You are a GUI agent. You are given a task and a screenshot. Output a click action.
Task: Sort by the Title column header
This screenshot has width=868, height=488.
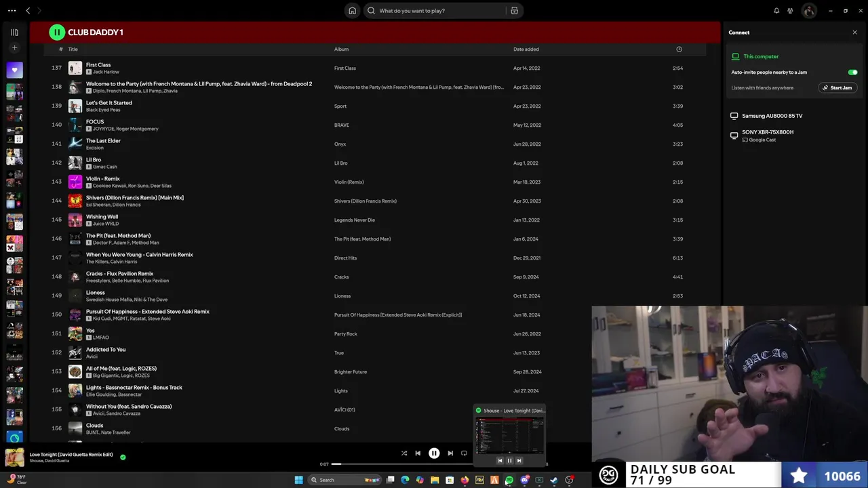click(73, 49)
